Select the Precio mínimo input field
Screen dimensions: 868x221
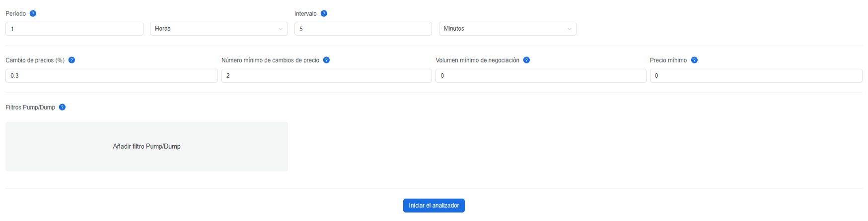(x=756, y=76)
